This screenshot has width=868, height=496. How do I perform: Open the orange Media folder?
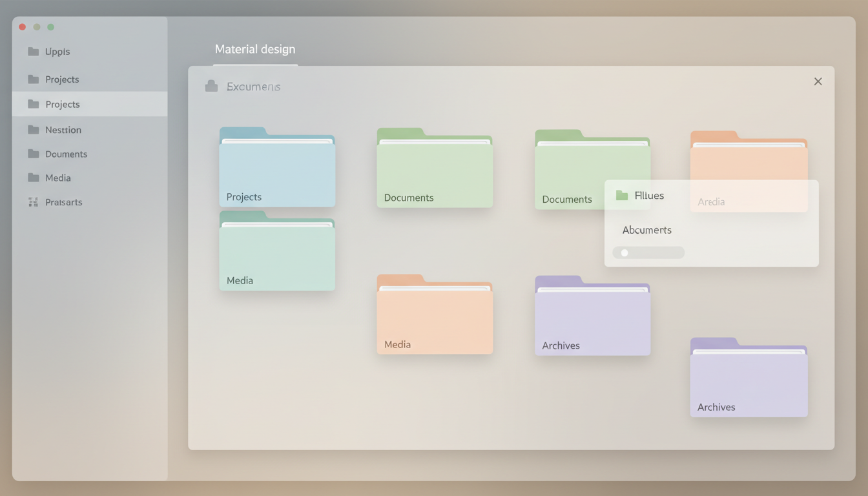coord(434,315)
